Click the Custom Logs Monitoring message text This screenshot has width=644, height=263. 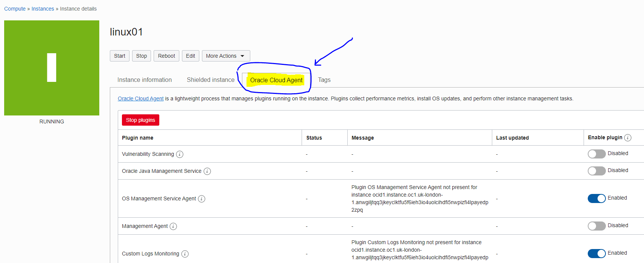(420, 251)
